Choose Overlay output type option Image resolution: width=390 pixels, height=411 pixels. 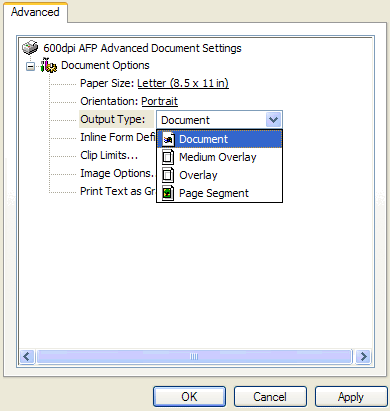(x=219, y=175)
